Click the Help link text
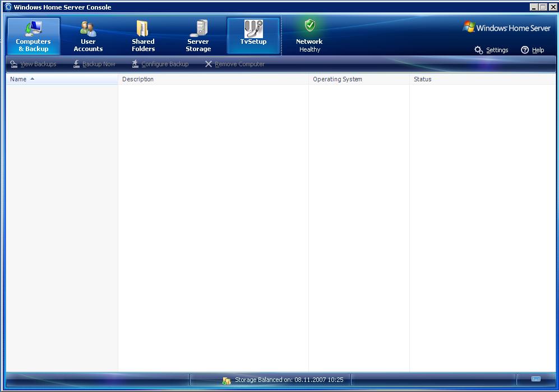 (x=538, y=50)
